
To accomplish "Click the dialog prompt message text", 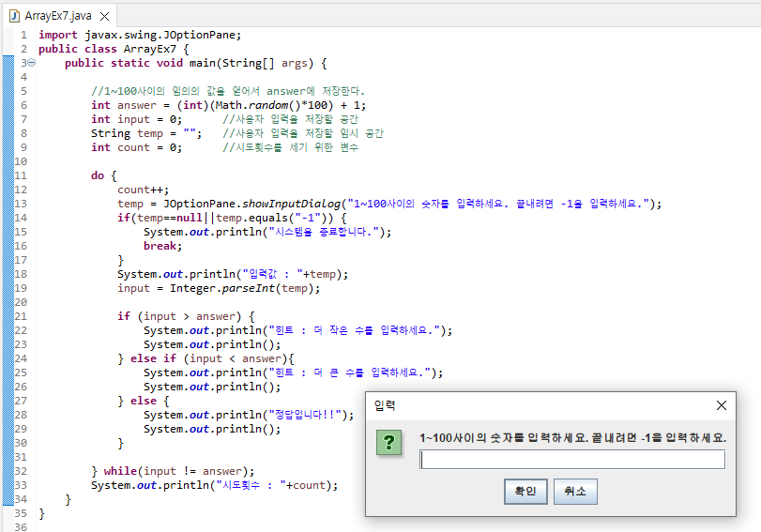I will (x=572, y=438).
